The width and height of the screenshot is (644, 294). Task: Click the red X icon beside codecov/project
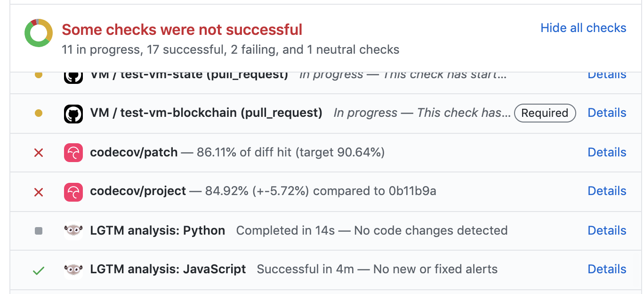[39, 191]
